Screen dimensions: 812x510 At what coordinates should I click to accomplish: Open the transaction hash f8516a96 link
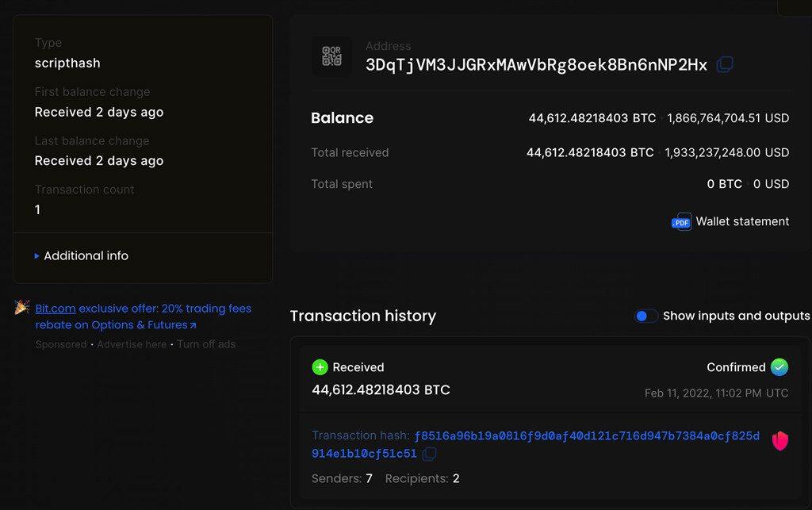pos(555,435)
